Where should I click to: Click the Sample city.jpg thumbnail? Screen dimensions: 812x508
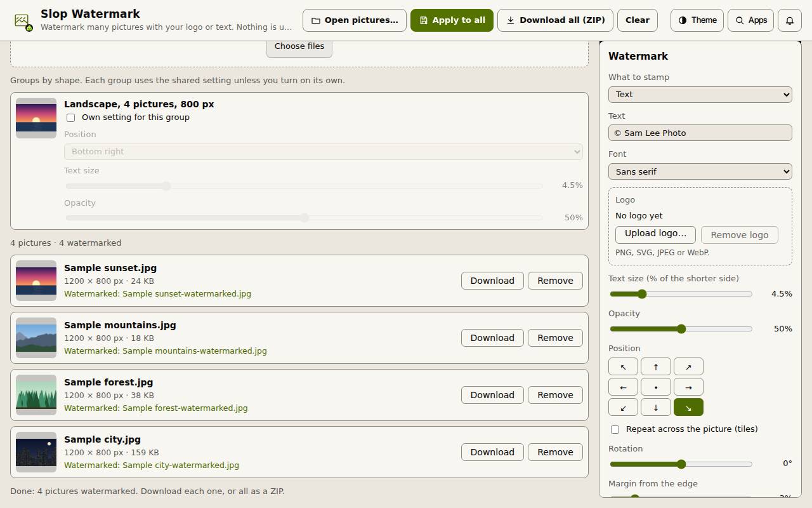pyautogui.click(x=36, y=452)
